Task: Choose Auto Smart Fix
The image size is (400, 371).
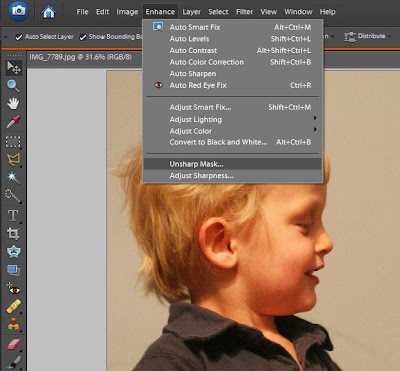Action: (x=233, y=27)
